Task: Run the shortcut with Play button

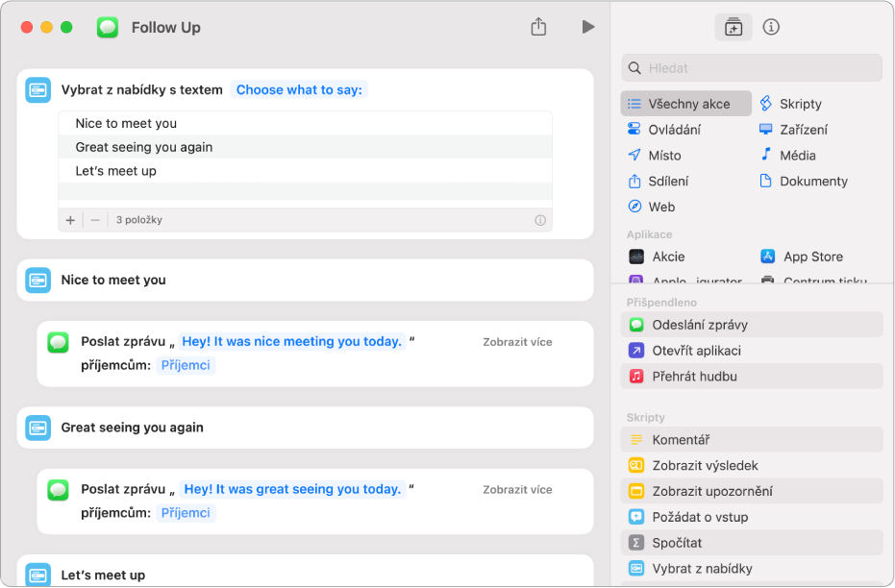Action: 588,27
